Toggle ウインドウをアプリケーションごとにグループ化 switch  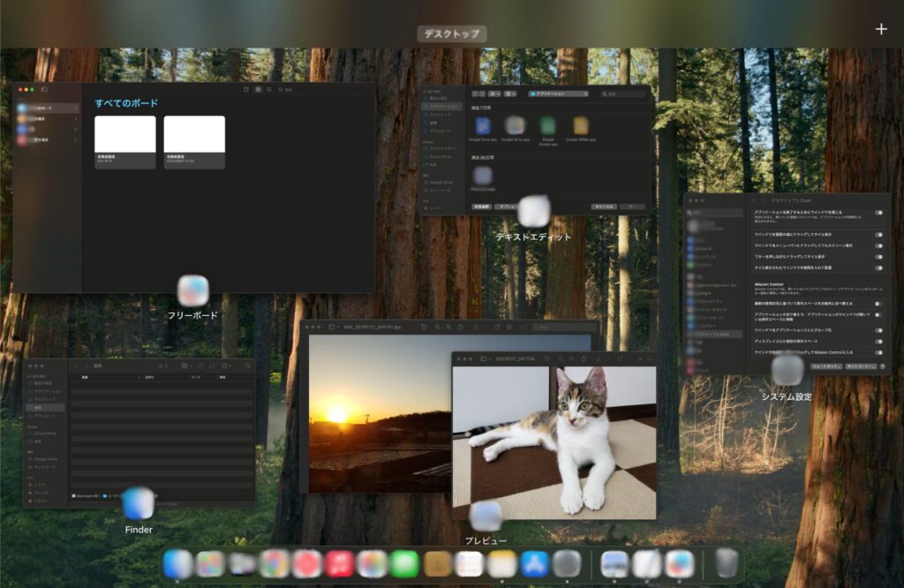click(878, 330)
